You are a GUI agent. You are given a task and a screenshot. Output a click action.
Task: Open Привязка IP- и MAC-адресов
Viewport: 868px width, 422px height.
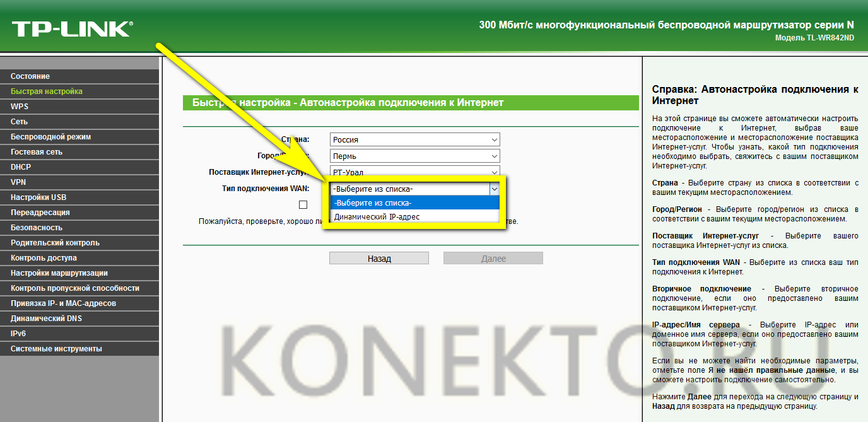[79, 303]
